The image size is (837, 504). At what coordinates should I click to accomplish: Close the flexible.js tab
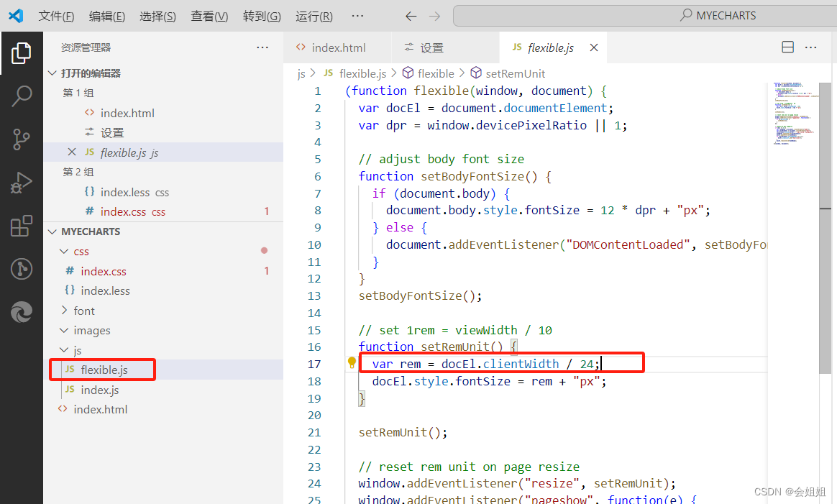point(593,47)
